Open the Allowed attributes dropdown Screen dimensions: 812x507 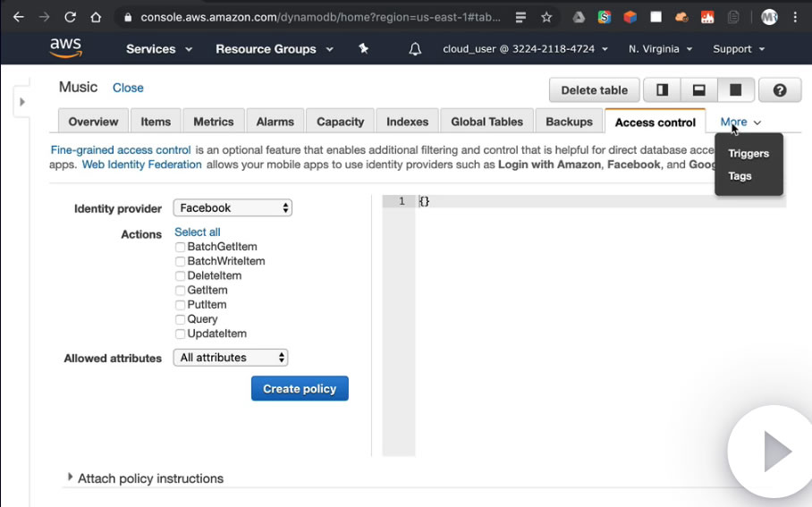[x=233, y=358]
